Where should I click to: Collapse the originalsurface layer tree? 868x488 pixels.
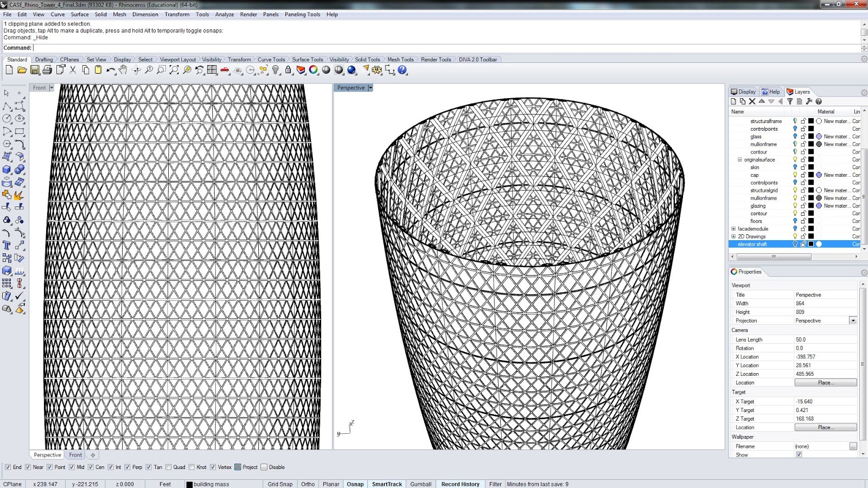[739, 160]
